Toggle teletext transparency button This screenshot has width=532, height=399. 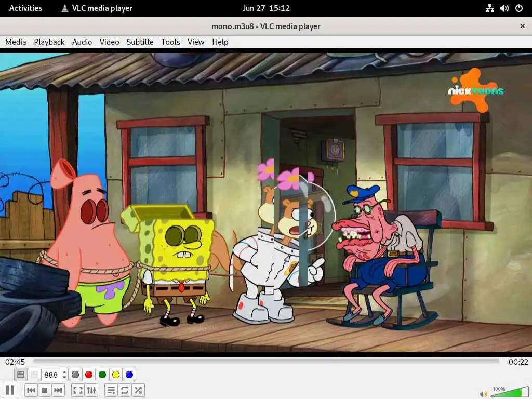tap(34, 375)
